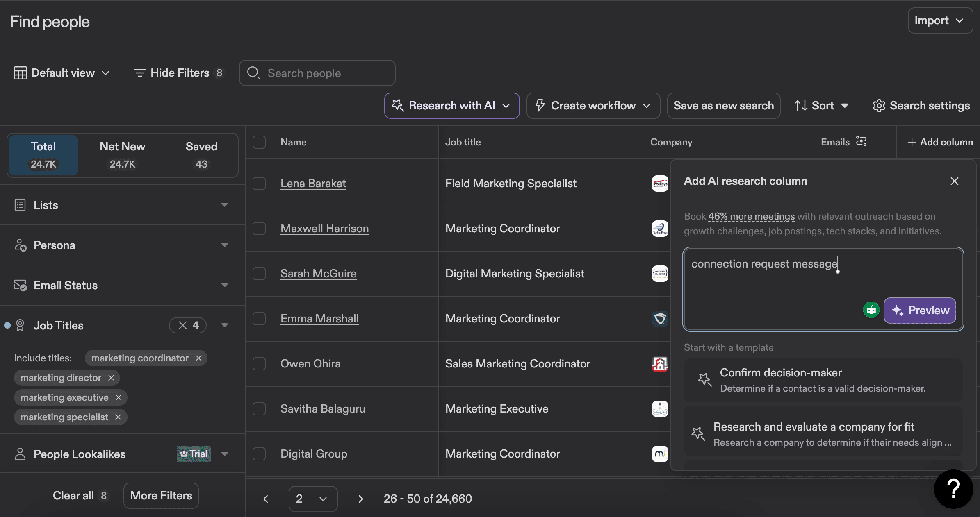Click the Create workflow lightning icon

click(540, 105)
